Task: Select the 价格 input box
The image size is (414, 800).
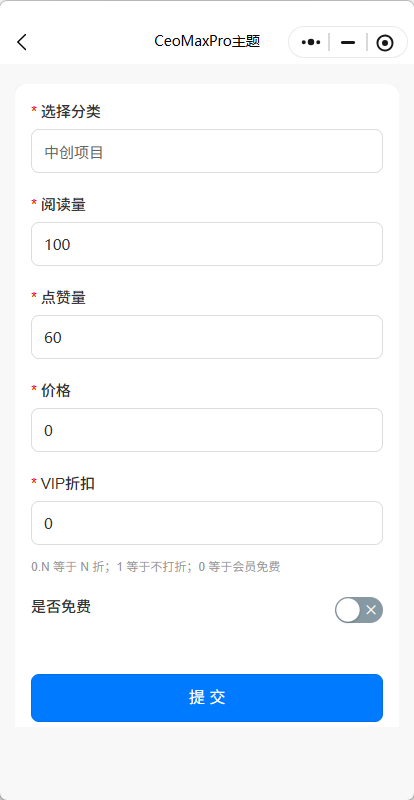Action: point(207,430)
